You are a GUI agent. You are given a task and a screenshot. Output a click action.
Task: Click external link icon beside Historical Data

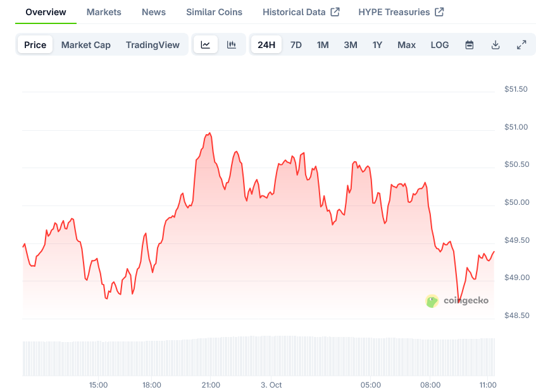[x=335, y=12]
